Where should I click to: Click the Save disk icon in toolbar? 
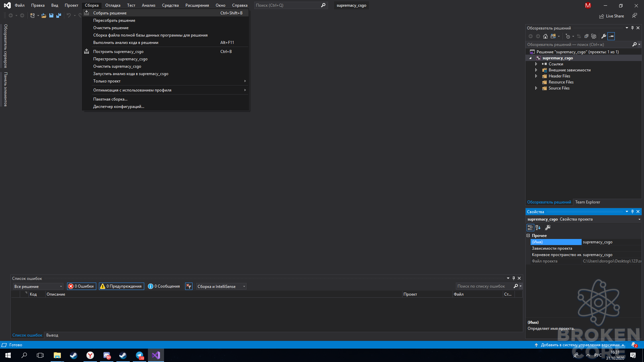coord(51,15)
